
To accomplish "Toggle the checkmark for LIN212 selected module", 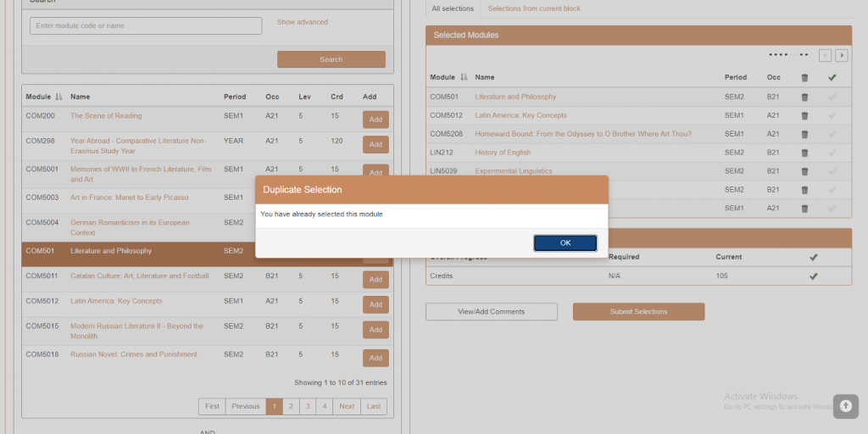I will [x=832, y=153].
